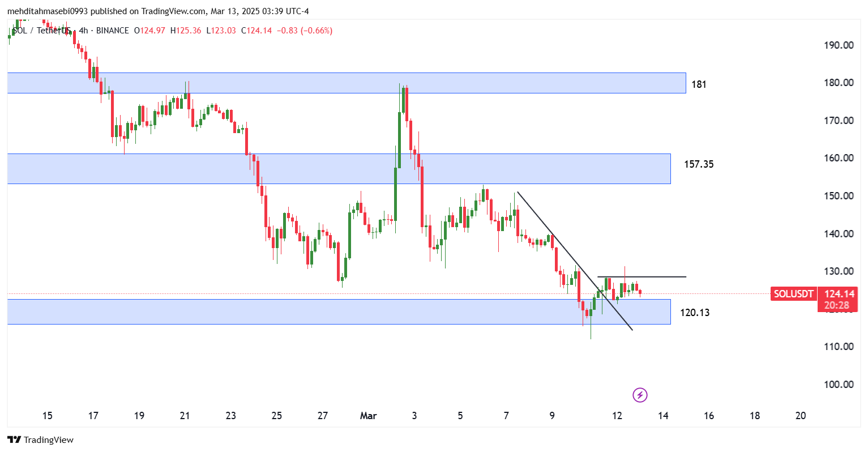Click the 16 date on time axis

[709, 416]
